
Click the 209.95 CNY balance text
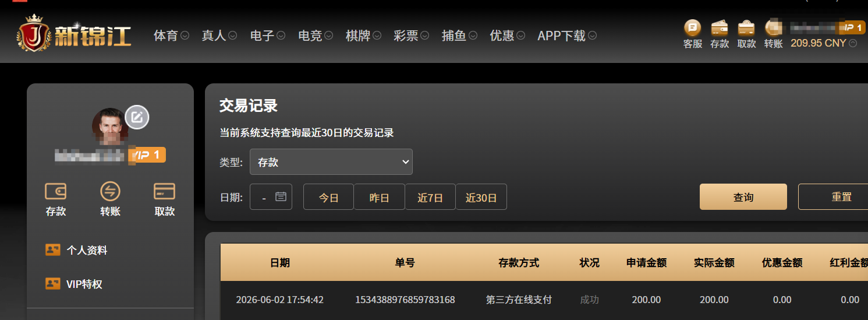point(819,43)
